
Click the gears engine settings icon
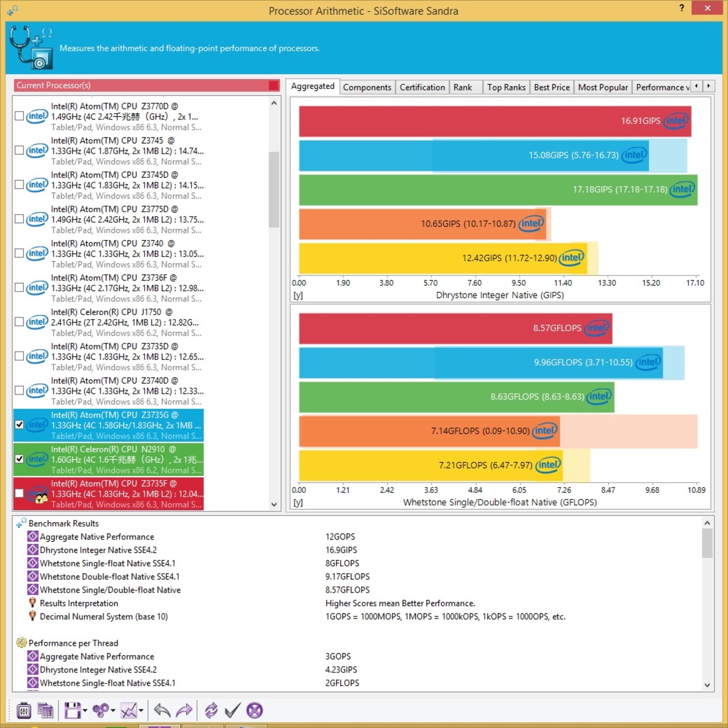click(101, 710)
